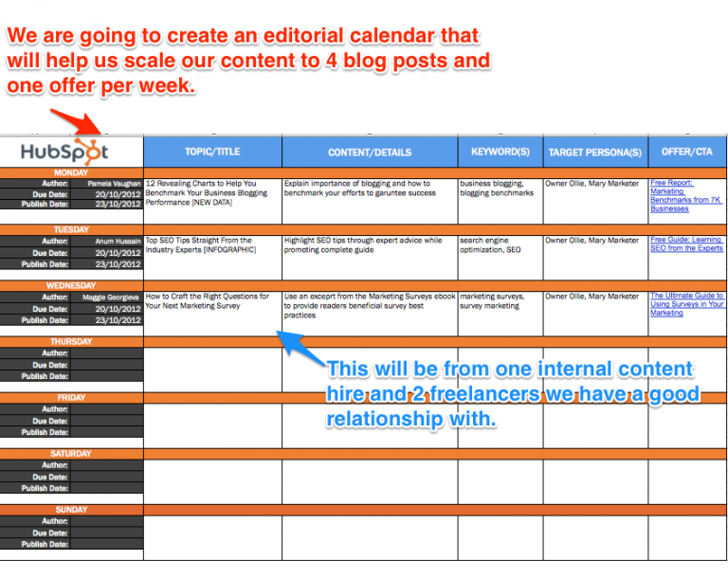Click the Due Date label under SATURDAY
Viewport: 728px width, 578px height.
[50, 477]
